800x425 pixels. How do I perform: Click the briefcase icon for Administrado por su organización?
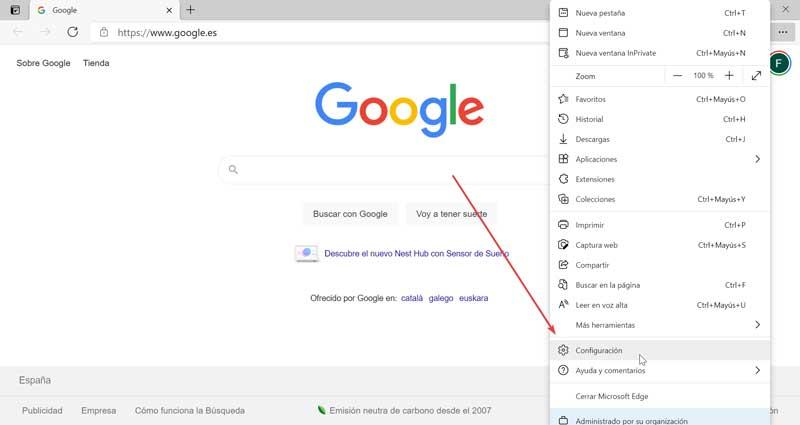(x=563, y=421)
